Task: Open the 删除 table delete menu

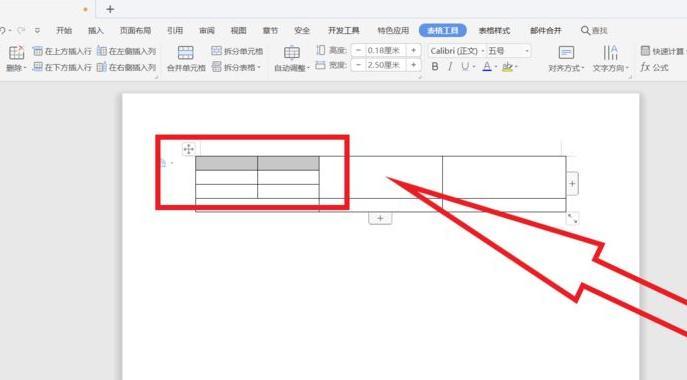Action: pos(16,67)
